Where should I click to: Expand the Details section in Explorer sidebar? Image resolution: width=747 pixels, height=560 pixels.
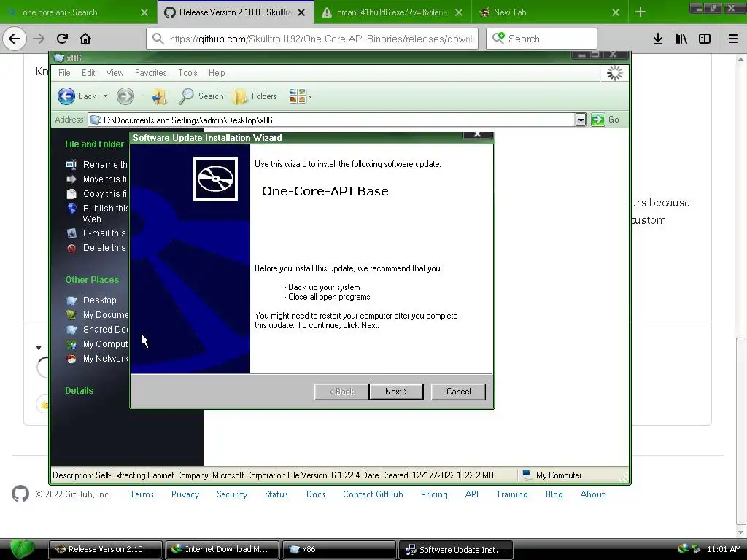point(79,391)
